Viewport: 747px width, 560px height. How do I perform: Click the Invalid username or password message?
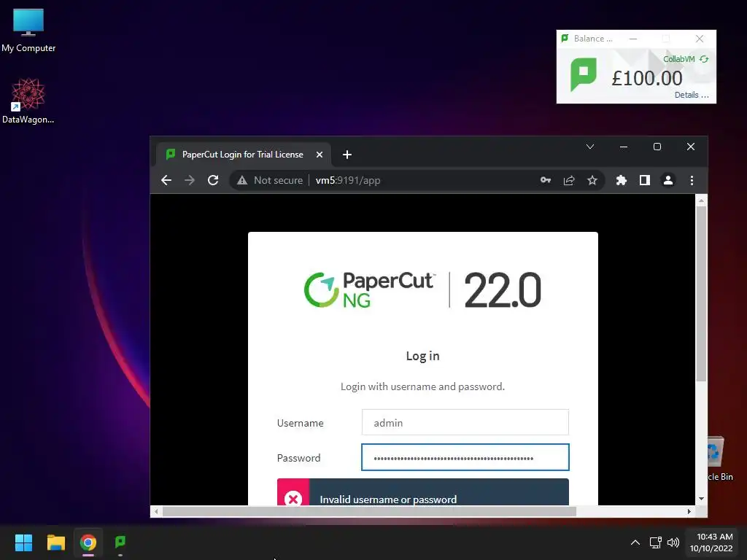(388, 499)
